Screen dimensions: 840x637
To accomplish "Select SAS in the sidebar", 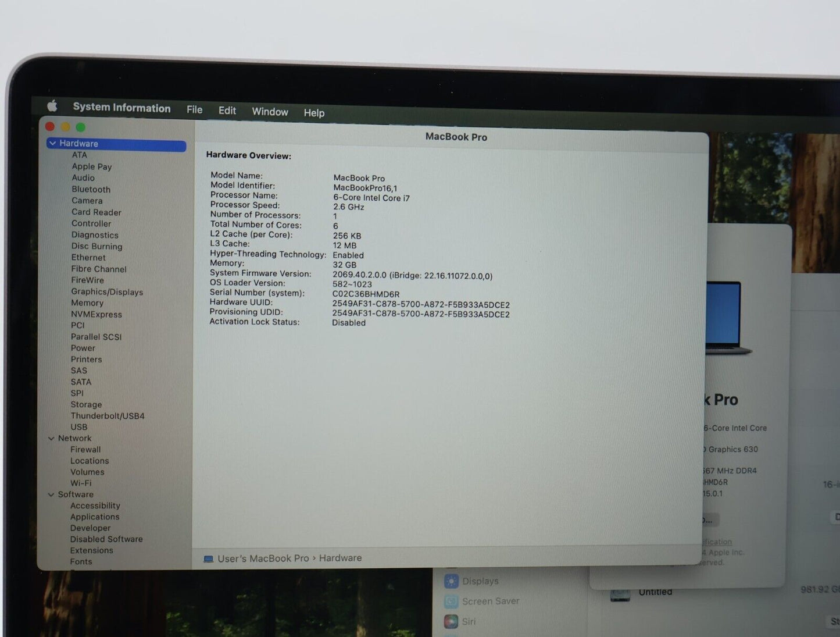I will (x=79, y=371).
